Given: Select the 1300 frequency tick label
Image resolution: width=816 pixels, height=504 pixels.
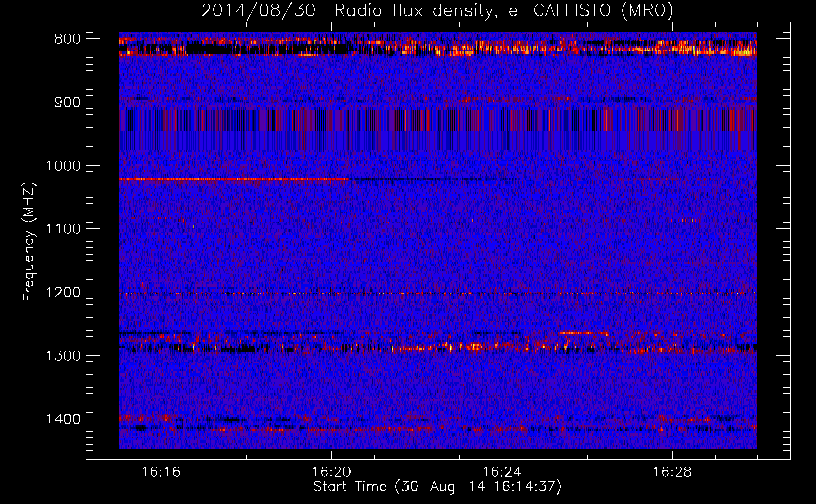Looking at the screenshot, I should click(63, 356).
